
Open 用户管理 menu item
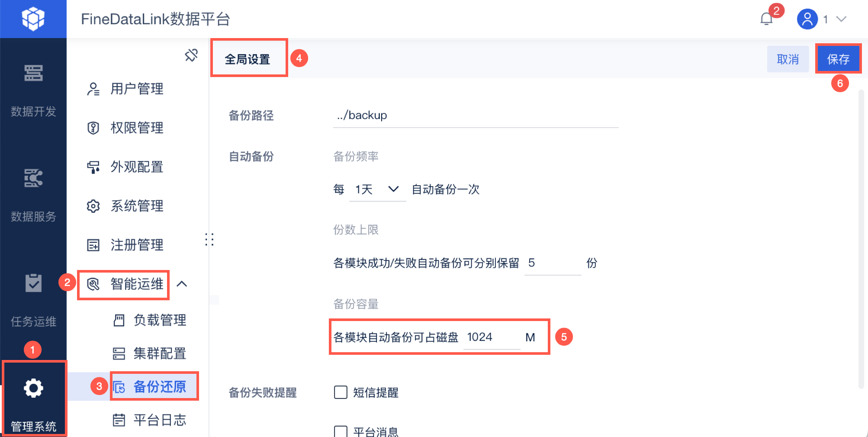137,89
